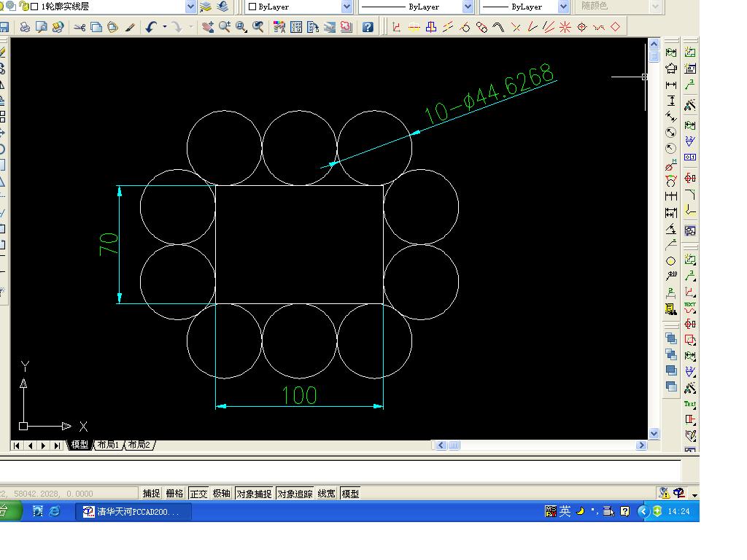Toggle 对象捕捉 object snap in status bar
The image size is (747, 560).
coord(254,494)
